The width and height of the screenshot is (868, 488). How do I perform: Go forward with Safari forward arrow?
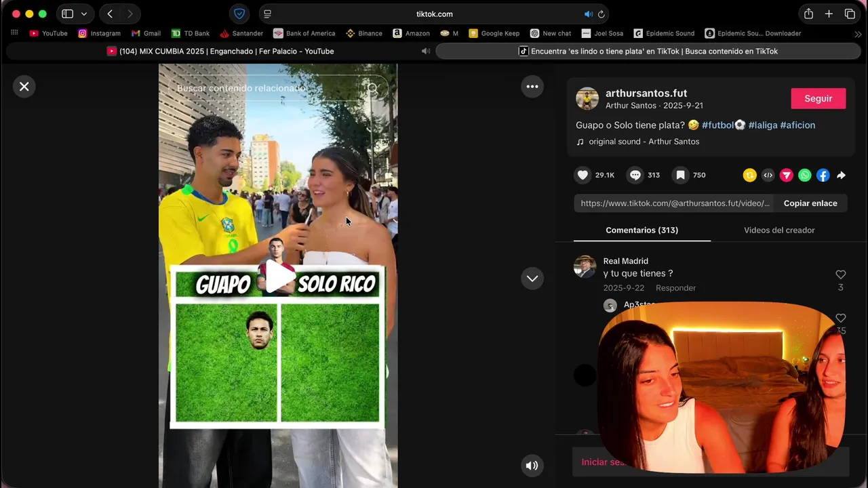click(x=130, y=14)
